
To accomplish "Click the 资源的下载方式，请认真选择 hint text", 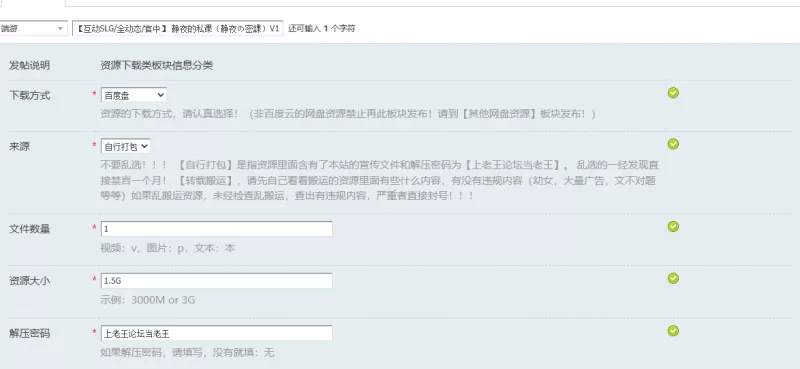I will point(348,114).
